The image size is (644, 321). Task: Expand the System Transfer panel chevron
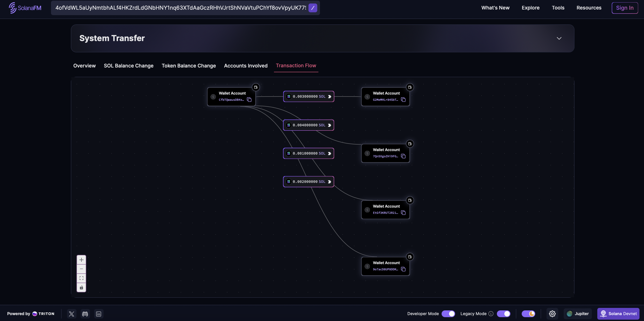tap(559, 38)
